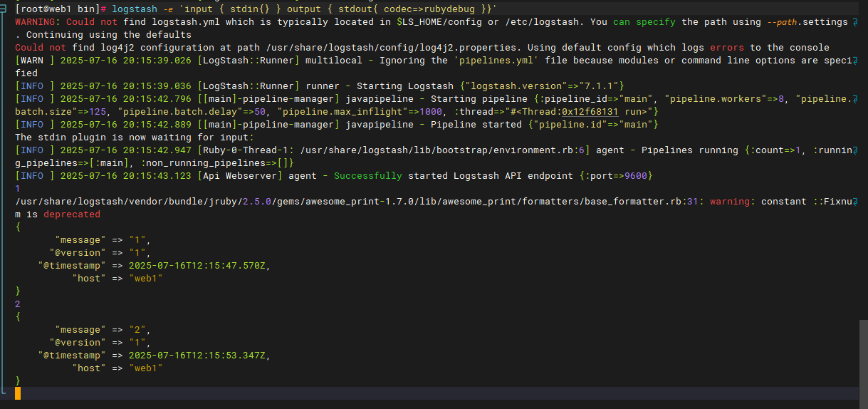Click the 2025-07-16T12:15:53.347Z timestamp value

click(x=199, y=356)
